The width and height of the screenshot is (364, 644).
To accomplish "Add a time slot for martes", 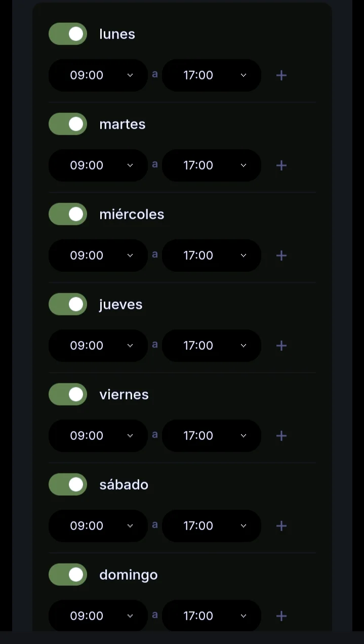I will click(x=281, y=166).
